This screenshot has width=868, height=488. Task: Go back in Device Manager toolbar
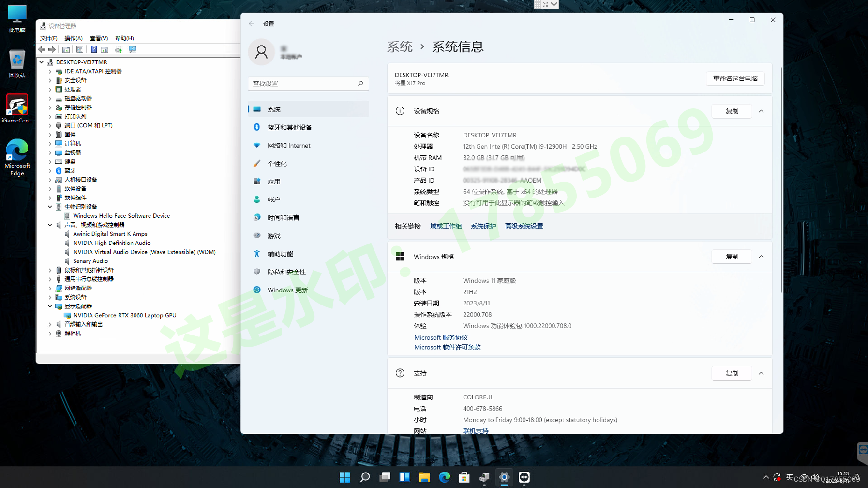(x=42, y=49)
